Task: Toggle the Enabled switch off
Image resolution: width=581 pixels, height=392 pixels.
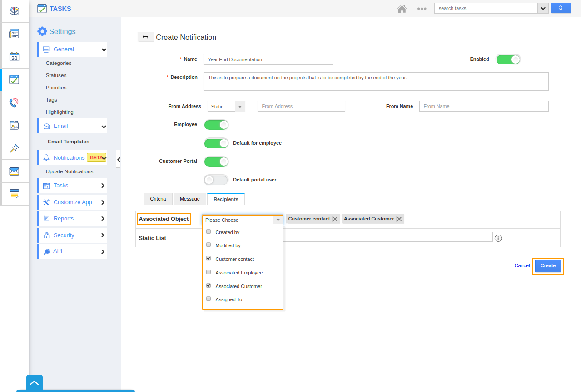Action: tap(508, 59)
